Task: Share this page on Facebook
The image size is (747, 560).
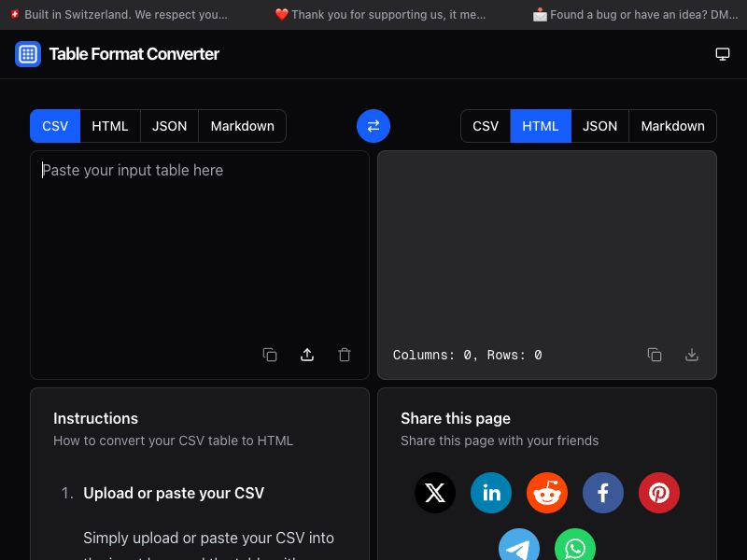Action: [x=603, y=493]
